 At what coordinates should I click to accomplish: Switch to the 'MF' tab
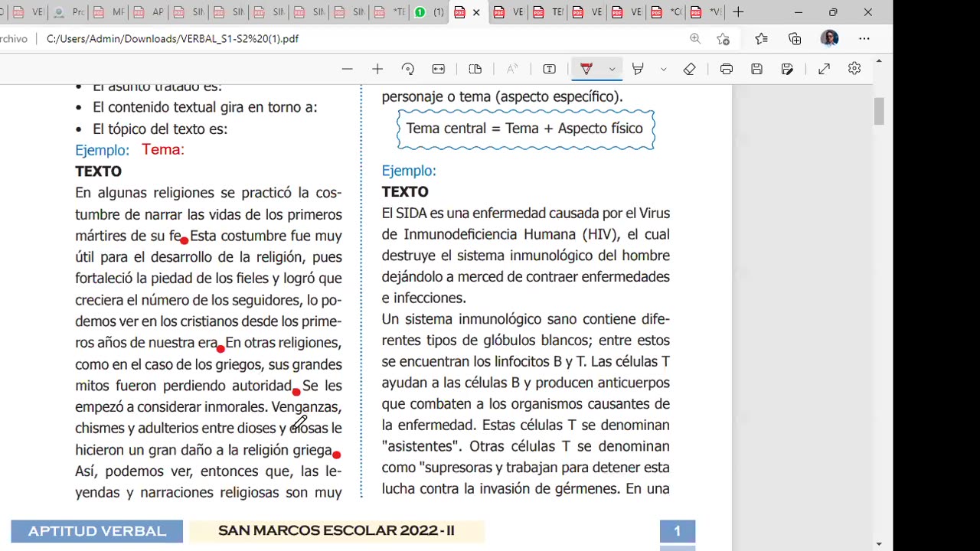click(x=109, y=12)
